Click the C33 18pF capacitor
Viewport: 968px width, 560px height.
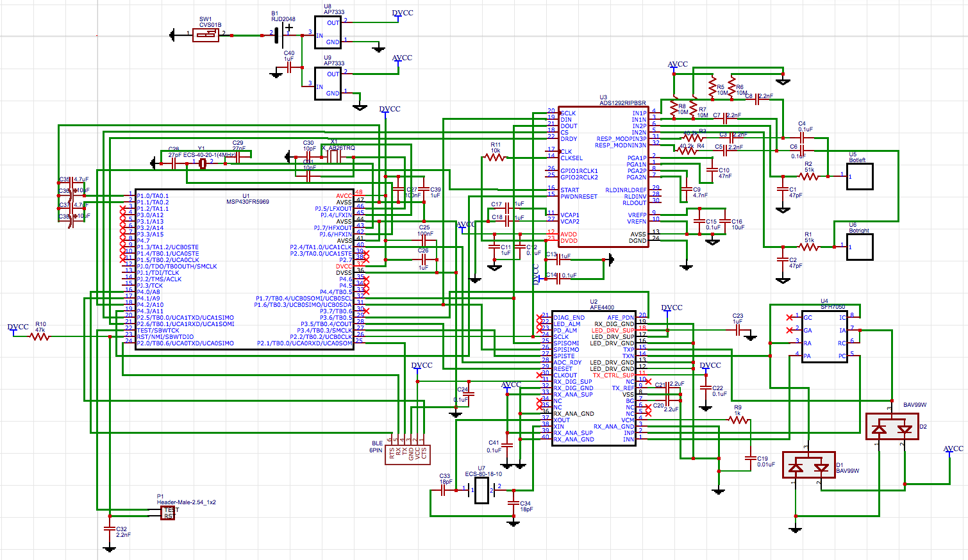(x=443, y=490)
